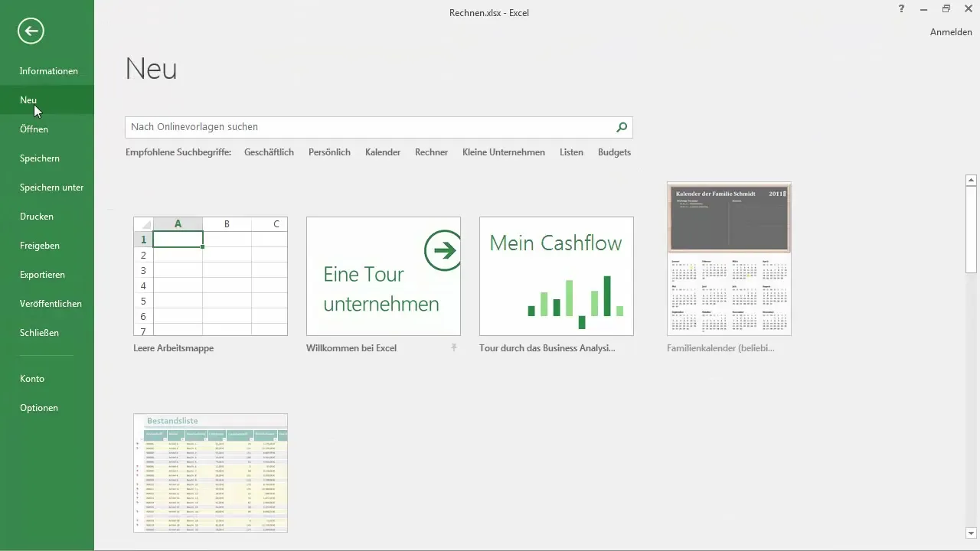
Task: Click the Budgets suggested search term
Action: 614,152
